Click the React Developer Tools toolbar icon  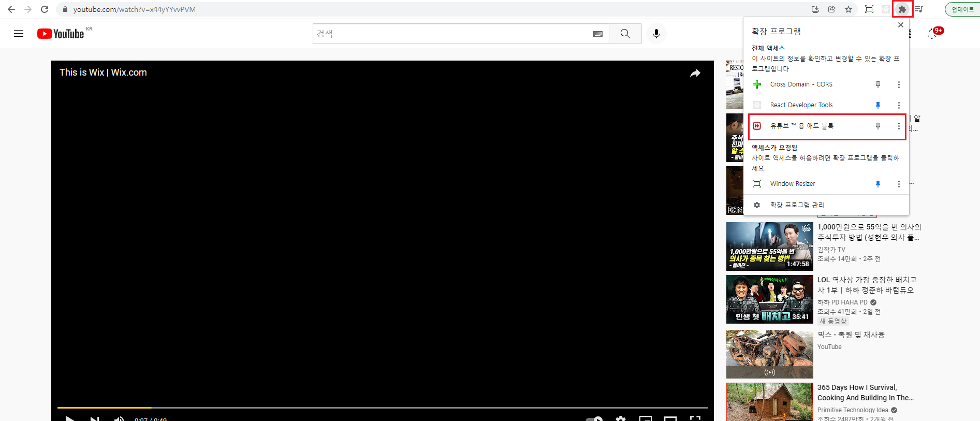click(x=886, y=9)
